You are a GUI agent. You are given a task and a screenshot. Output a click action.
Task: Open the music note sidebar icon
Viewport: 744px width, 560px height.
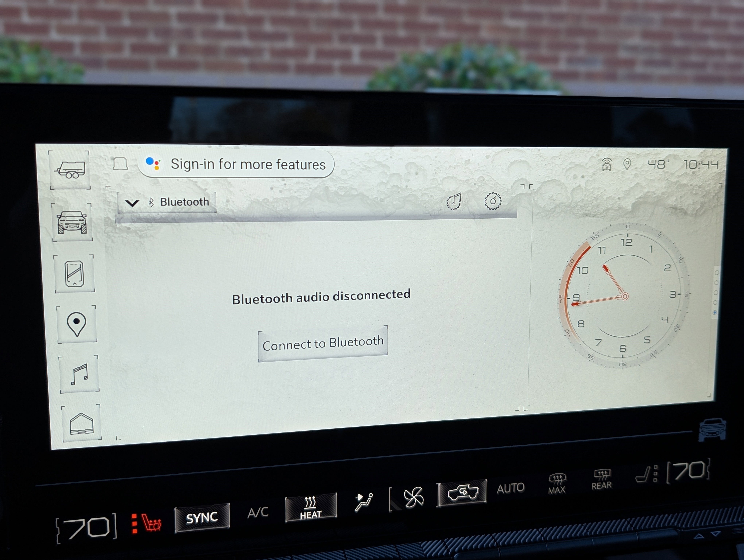pyautogui.click(x=79, y=374)
